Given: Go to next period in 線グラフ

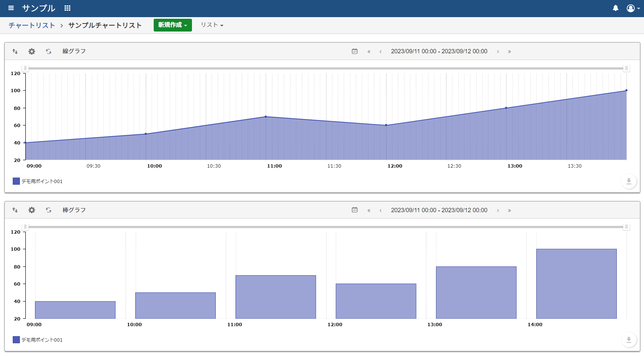Looking at the screenshot, I should (x=498, y=52).
